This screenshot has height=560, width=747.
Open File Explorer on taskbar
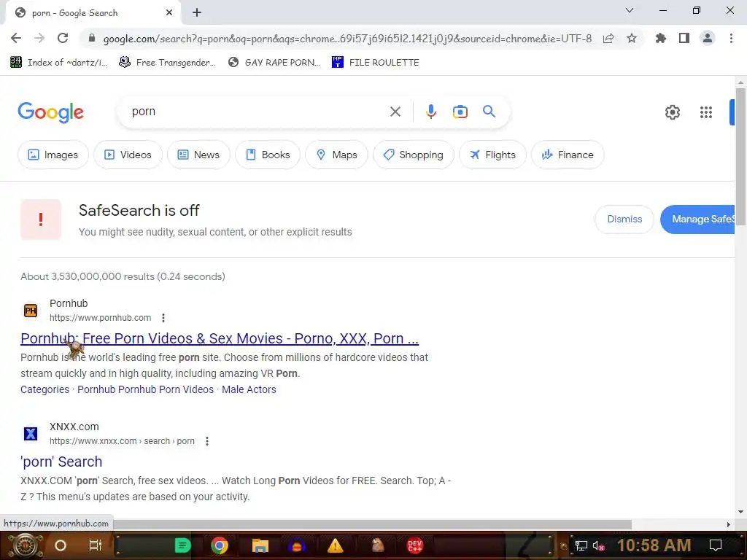(260, 545)
